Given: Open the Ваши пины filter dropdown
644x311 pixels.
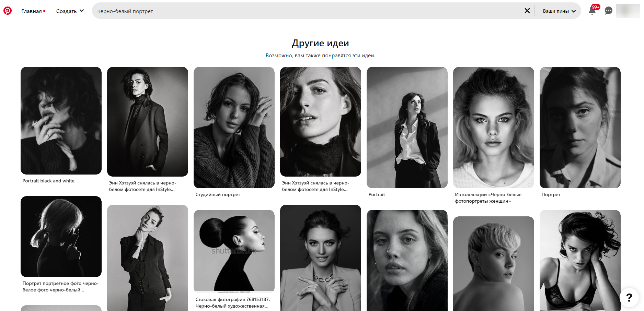Looking at the screenshot, I should pos(559,11).
